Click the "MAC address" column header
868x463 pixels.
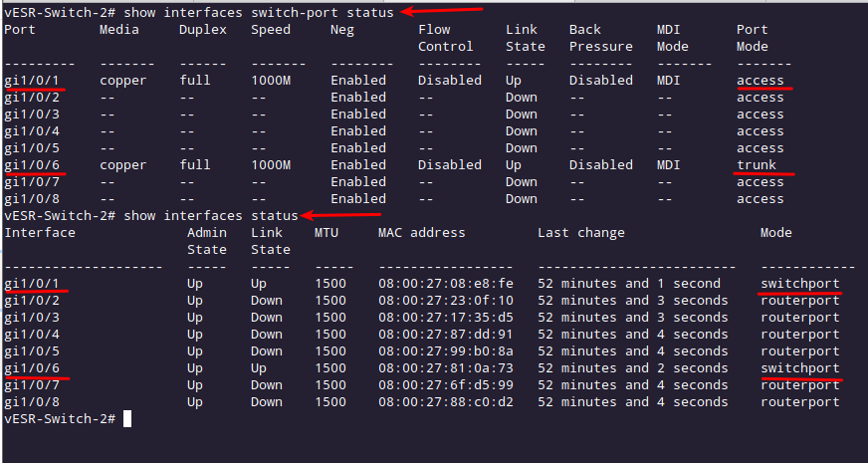pos(422,233)
